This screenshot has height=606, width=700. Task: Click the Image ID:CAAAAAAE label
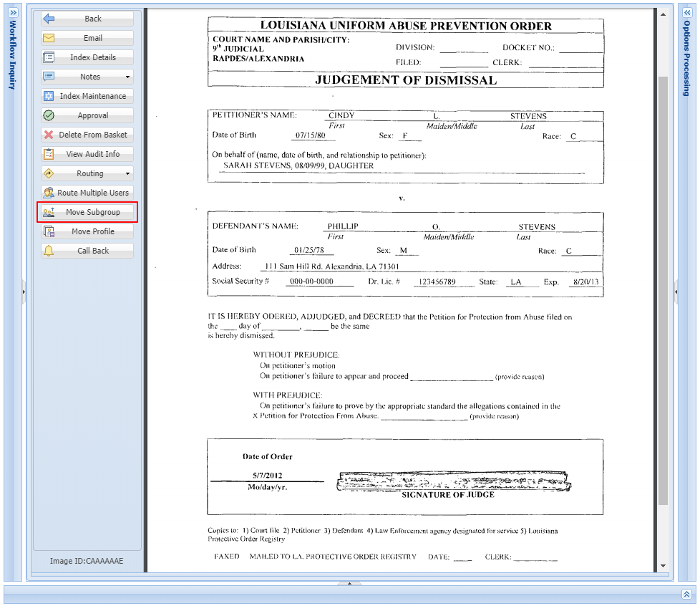click(87, 561)
